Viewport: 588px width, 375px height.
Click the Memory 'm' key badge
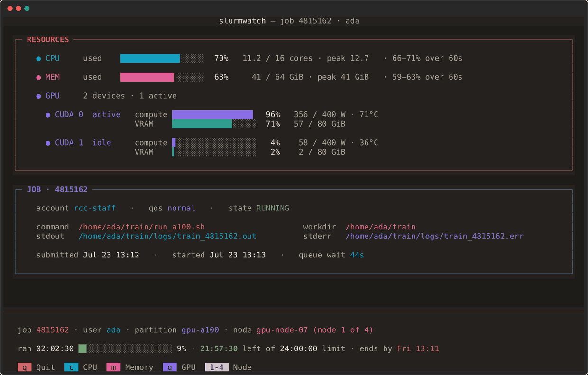(113, 367)
